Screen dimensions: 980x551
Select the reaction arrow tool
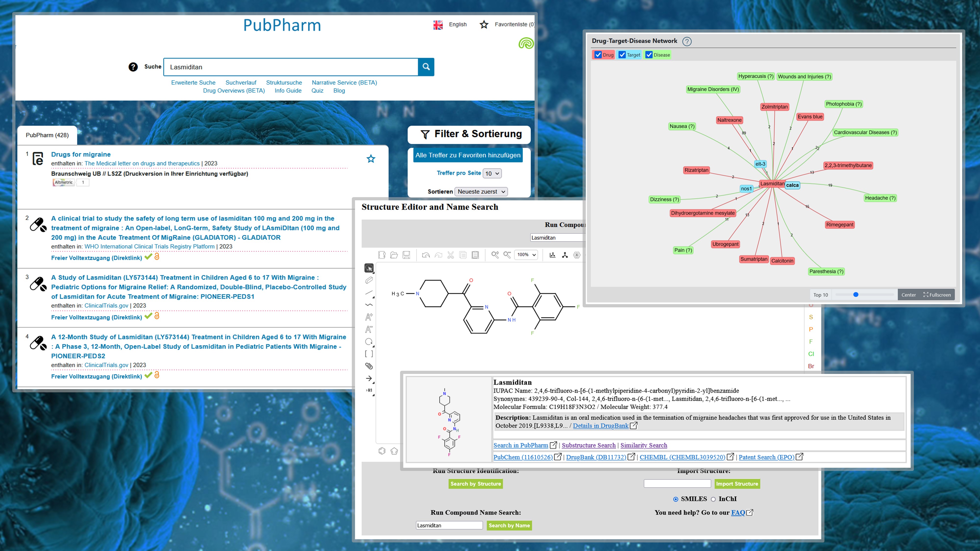369,378
